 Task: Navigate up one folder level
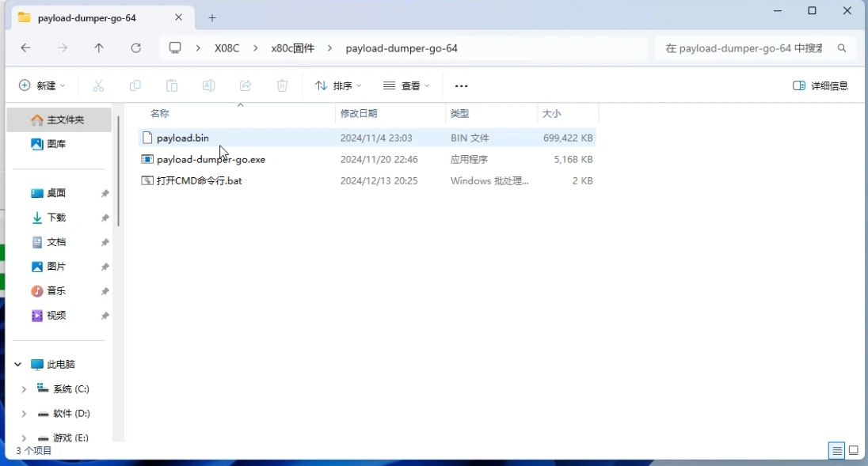(98, 48)
